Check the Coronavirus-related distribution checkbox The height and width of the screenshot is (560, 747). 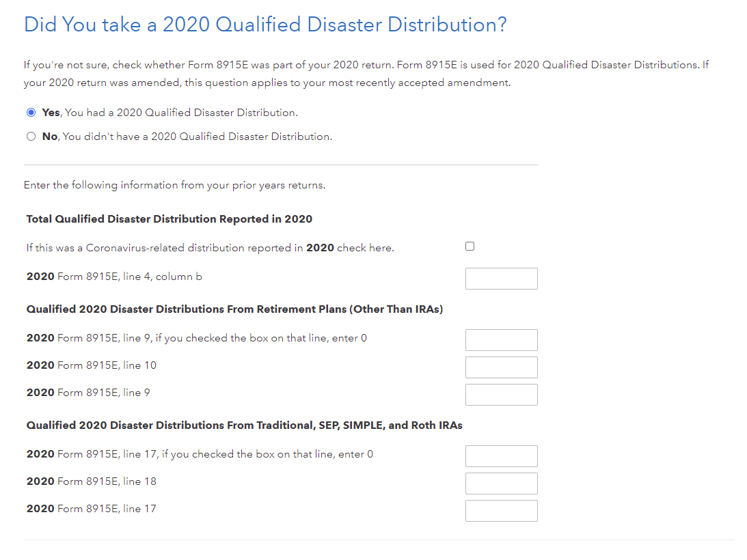pyautogui.click(x=470, y=247)
